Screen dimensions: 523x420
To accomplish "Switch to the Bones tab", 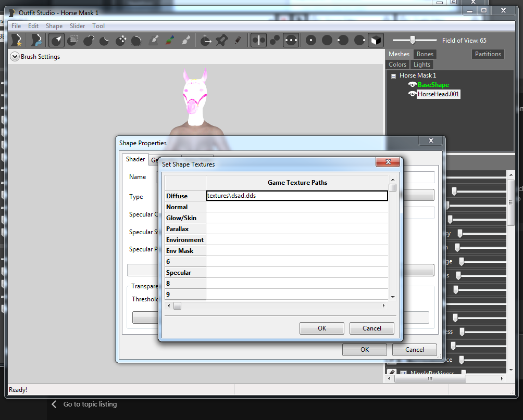I will coord(425,54).
